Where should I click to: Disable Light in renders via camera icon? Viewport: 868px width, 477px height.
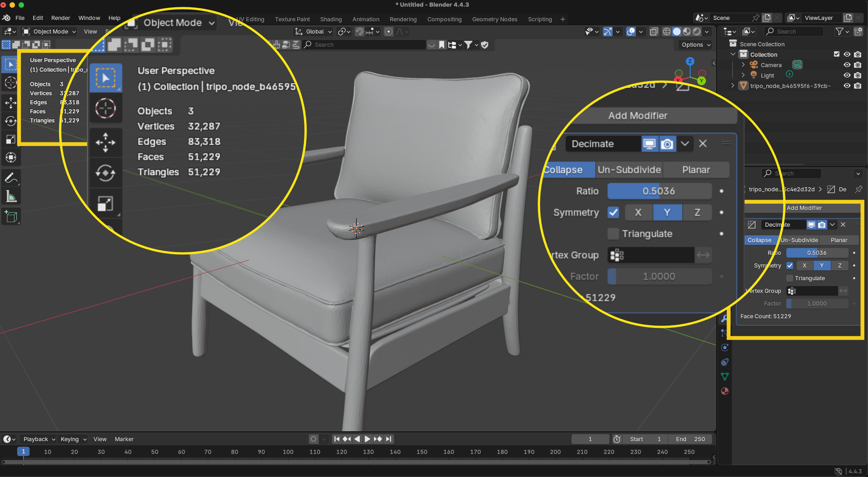pos(858,75)
